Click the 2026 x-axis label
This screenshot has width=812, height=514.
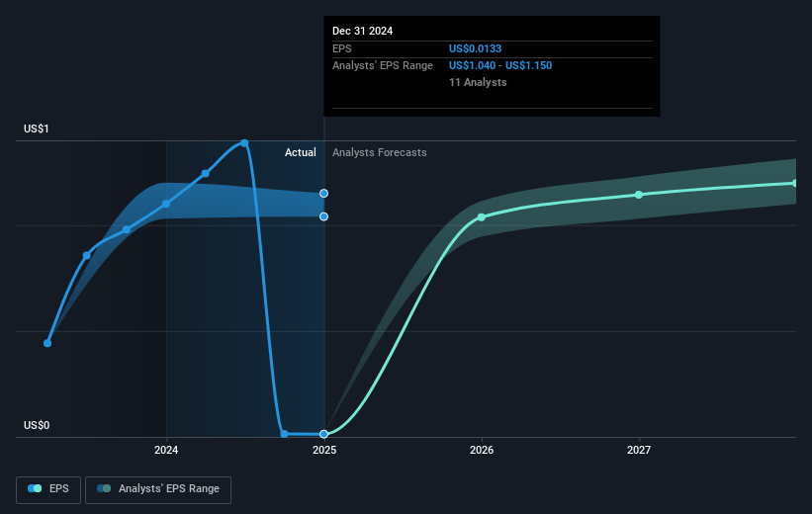click(482, 450)
